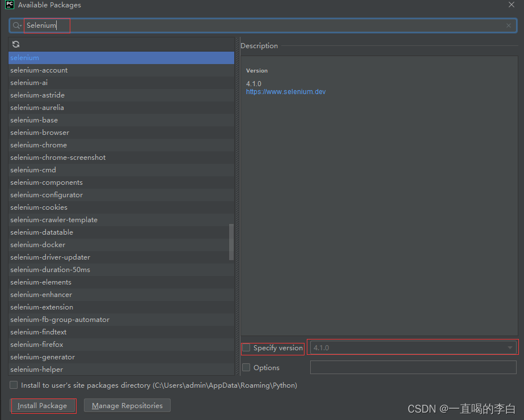This screenshot has height=420, width=524.
Task: Choose selenium-datatable in the list
Action: point(121,232)
